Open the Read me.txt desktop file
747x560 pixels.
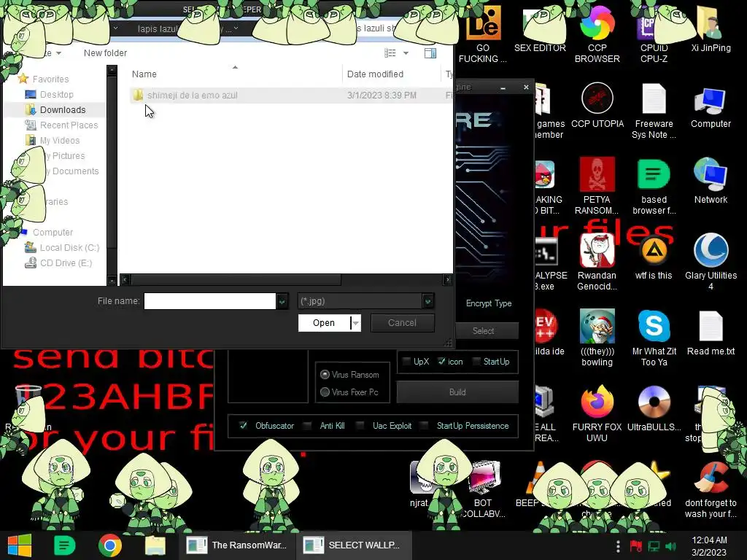[711, 332]
